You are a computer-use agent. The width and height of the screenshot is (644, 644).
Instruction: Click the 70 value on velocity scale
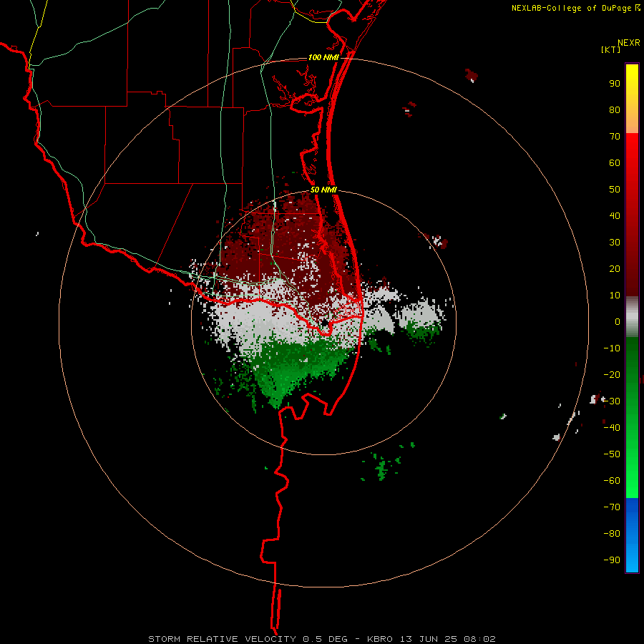[x=615, y=137]
